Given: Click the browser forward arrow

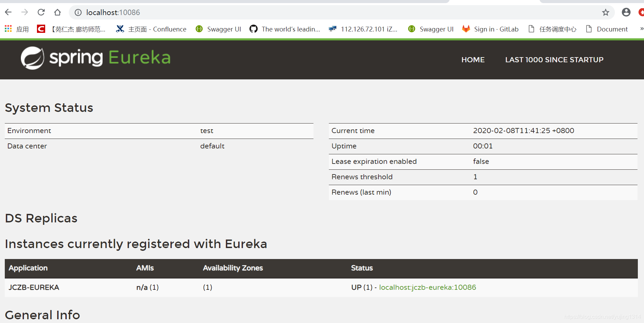Looking at the screenshot, I should [25, 12].
